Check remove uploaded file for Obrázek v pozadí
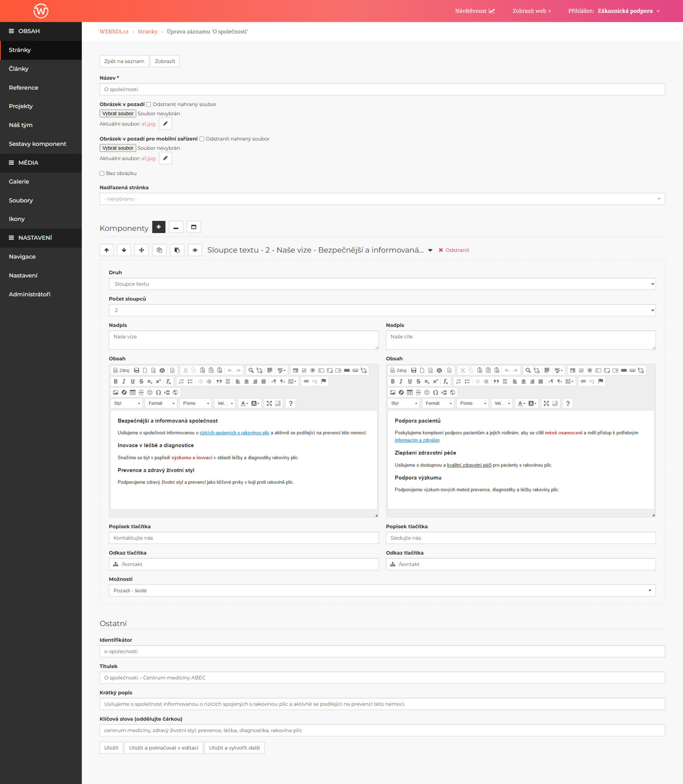The image size is (683, 784). tap(149, 104)
